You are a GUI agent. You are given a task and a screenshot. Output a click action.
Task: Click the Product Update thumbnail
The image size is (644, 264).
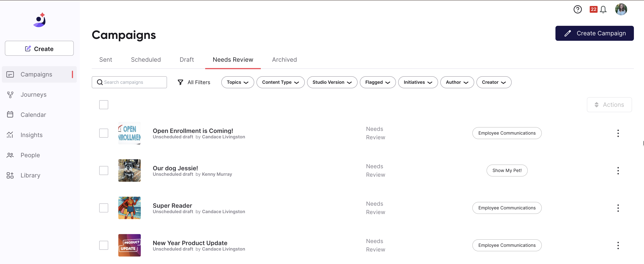point(129,245)
